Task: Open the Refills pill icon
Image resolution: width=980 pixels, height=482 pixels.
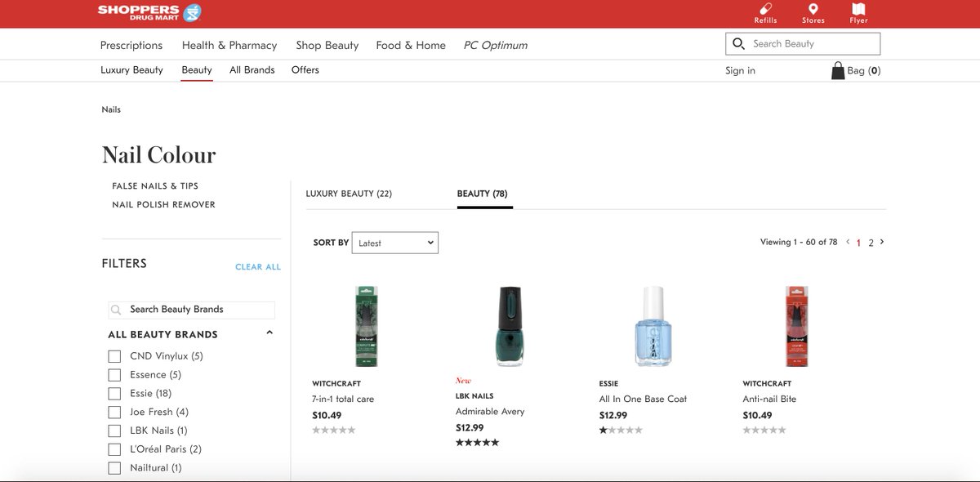Action: pyautogui.click(x=765, y=8)
